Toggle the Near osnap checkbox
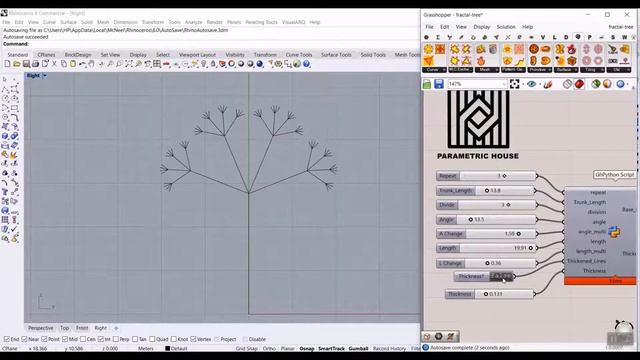This screenshot has width=640, height=360. click(24, 339)
